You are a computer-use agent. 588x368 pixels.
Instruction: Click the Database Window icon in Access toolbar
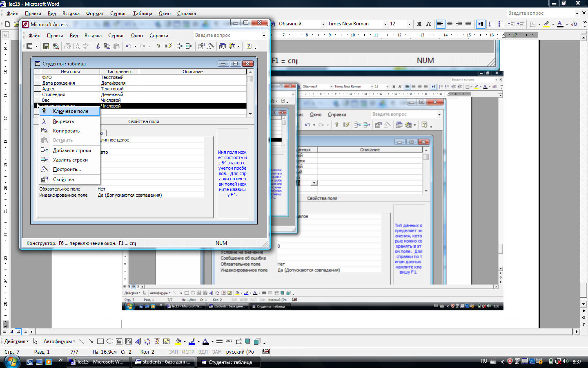coord(223,46)
